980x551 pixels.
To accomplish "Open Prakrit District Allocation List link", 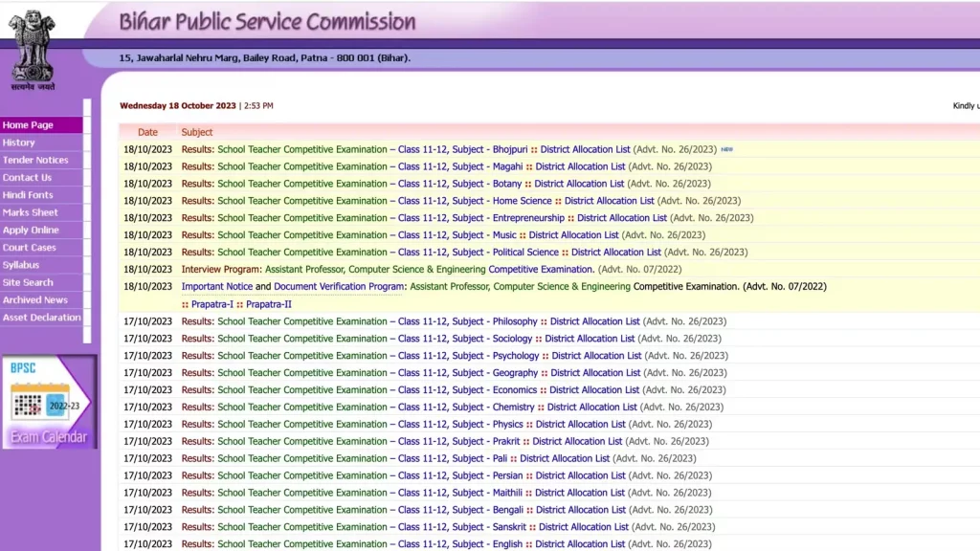I will click(x=577, y=441).
